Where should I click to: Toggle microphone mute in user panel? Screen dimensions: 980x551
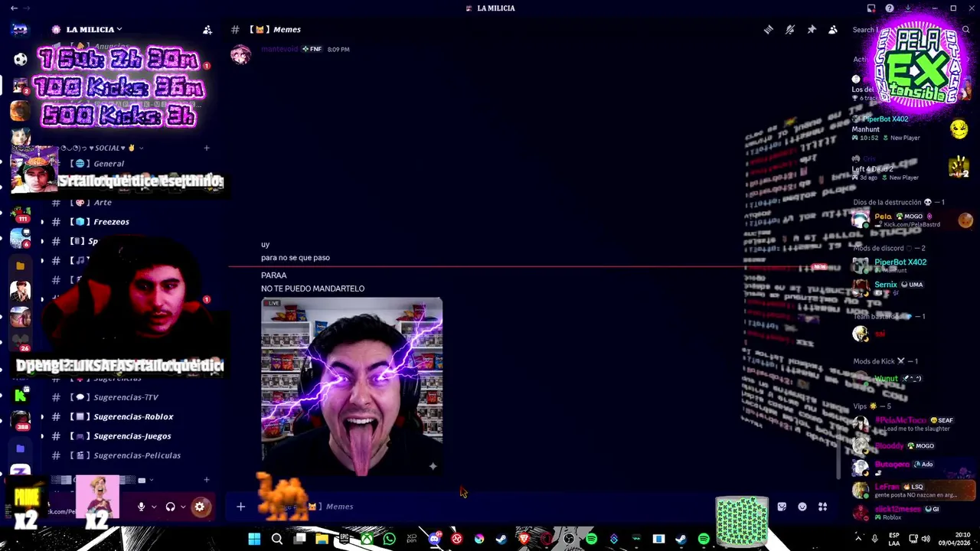pyautogui.click(x=141, y=507)
